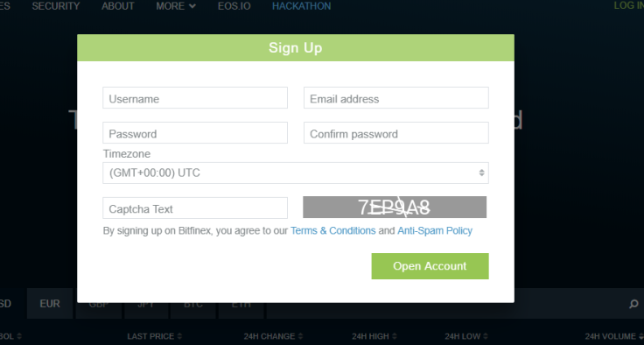The image size is (644, 345).
Task: Click the captcha image
Action: tap(395, 207)
